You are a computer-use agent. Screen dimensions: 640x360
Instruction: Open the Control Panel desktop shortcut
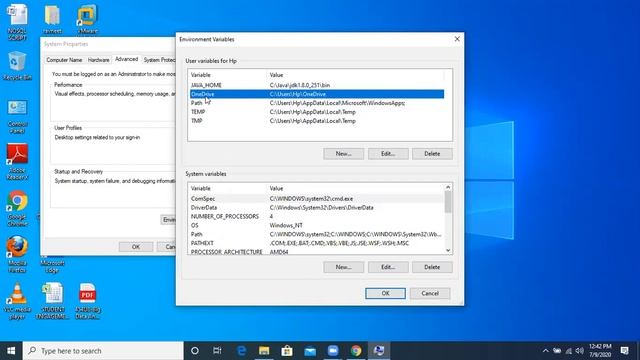[17, 117]
